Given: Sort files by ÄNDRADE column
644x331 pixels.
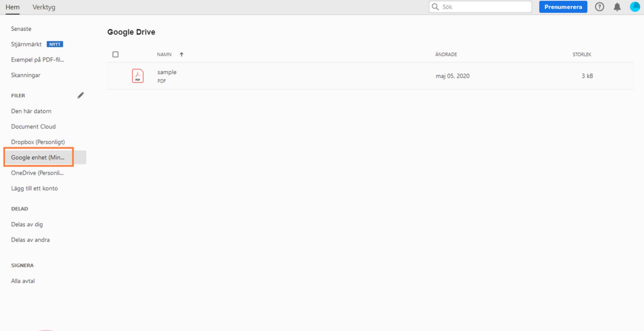Looking at the screenshot, I should pos(446,54).
